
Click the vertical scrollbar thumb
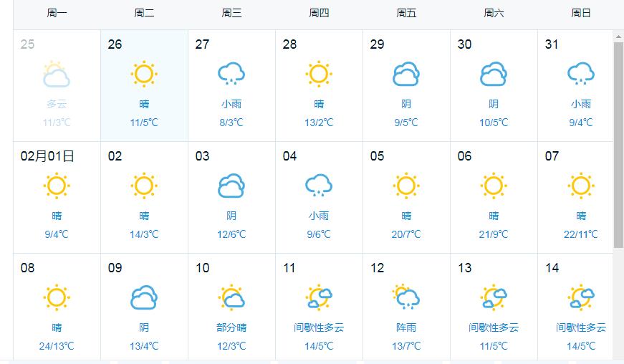pos(618,145)
